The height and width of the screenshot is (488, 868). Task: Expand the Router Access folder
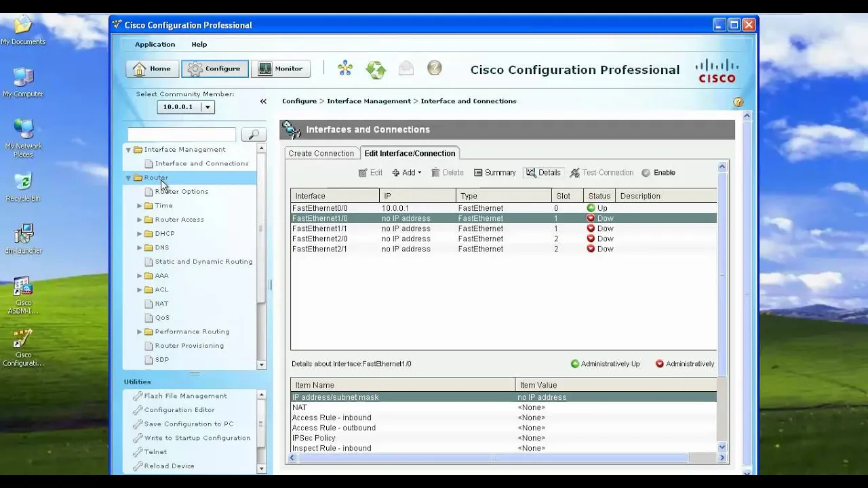[x=140, y=220]
